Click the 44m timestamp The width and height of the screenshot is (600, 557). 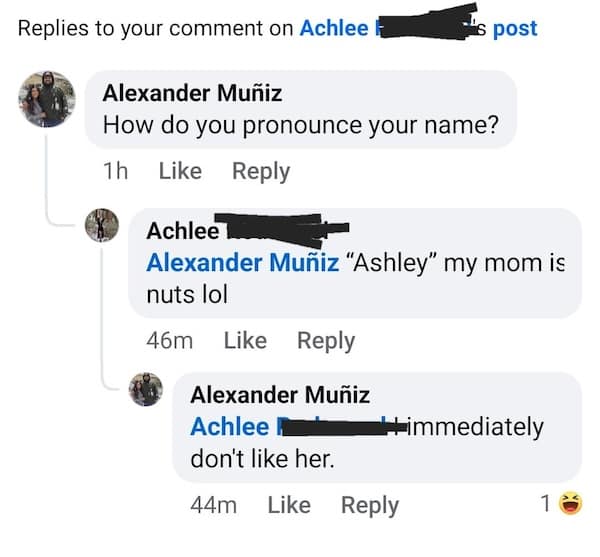213,505
